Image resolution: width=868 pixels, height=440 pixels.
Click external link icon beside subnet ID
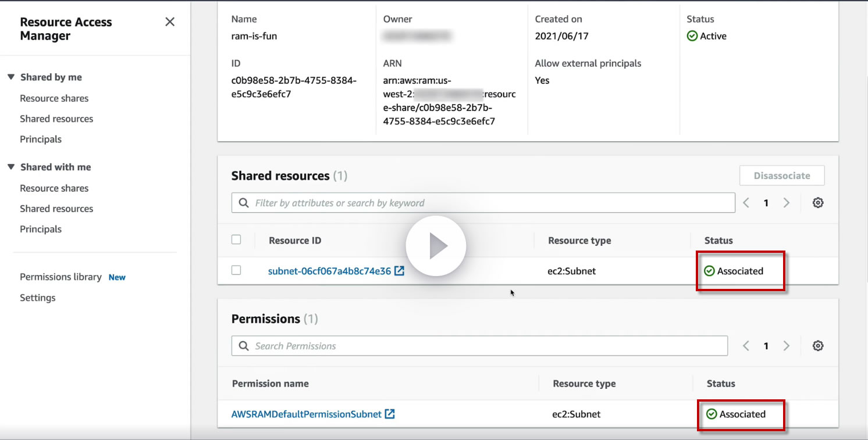(399, 271)
